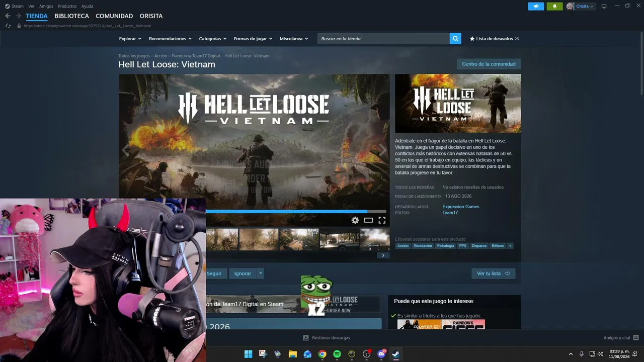Open publisher Team17 link
The image size is (644, 362).
[450, 213]
